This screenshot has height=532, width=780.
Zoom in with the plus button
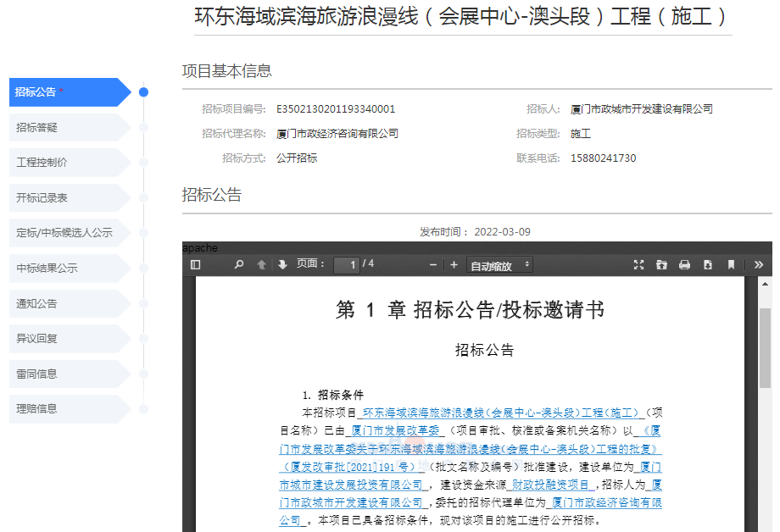[x=454, y=265]
